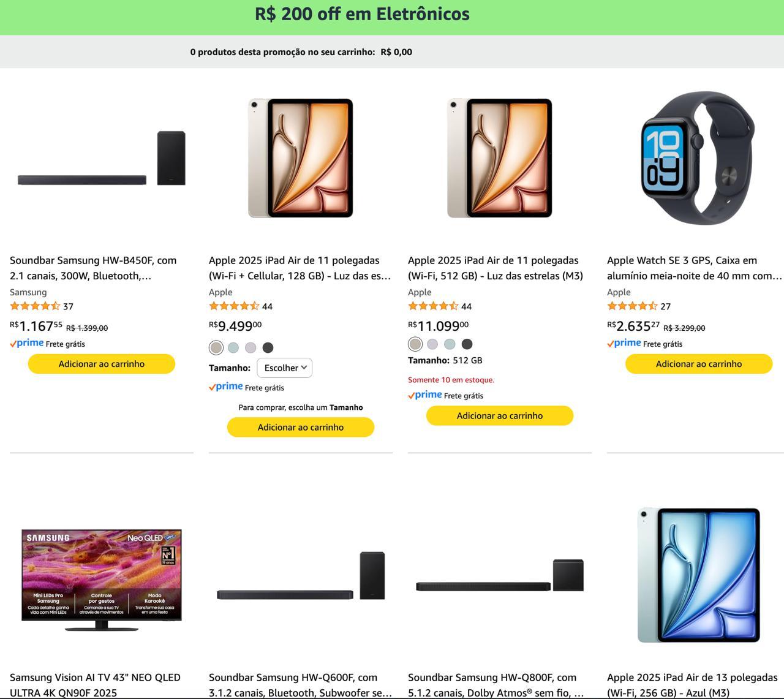784x699 pixels.
Task: Choose space gray swatch on cellular iPad Air
Action: point(268,347)
